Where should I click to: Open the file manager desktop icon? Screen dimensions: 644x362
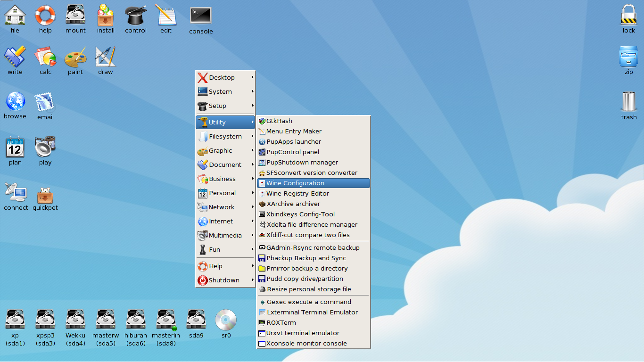(x=15, y=15)
